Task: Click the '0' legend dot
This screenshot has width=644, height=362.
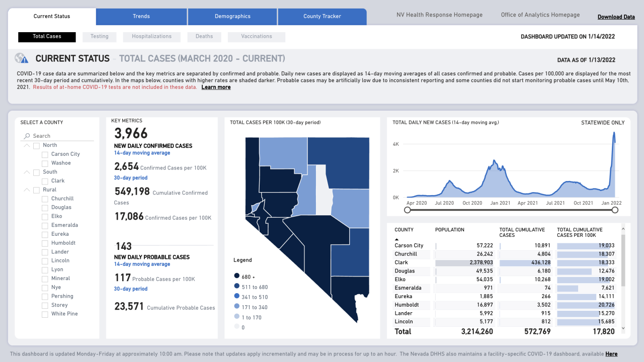Action: 236,327
